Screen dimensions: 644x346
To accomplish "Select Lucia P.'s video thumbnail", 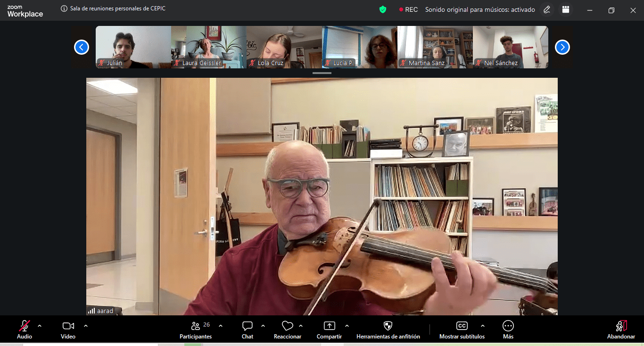I will click(360, 47).
